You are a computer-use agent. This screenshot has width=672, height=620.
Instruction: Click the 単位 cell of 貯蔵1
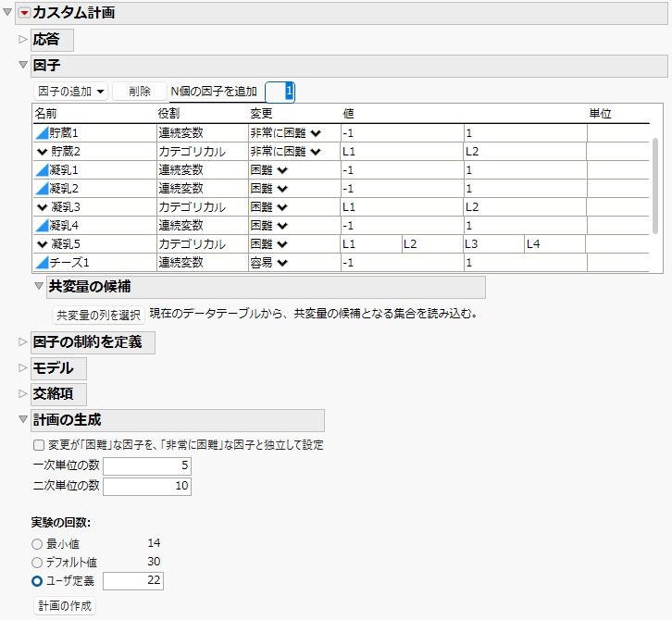(x=618, y=133)
